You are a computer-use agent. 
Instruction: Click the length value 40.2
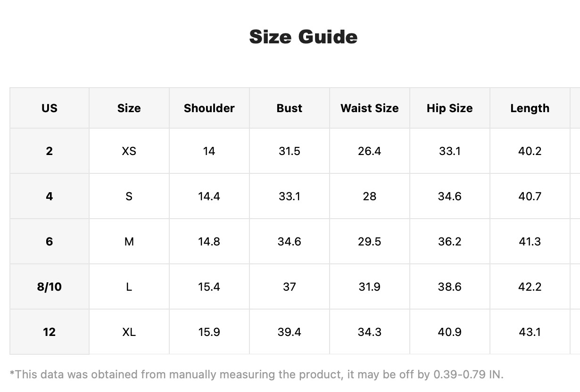pos(530,151)
